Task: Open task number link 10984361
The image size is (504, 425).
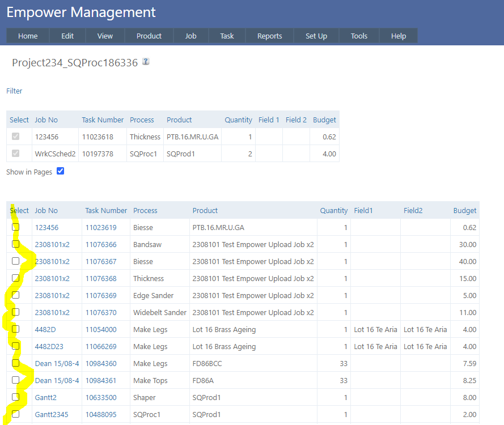Action: pyautogui.click(x=101, y=380)
